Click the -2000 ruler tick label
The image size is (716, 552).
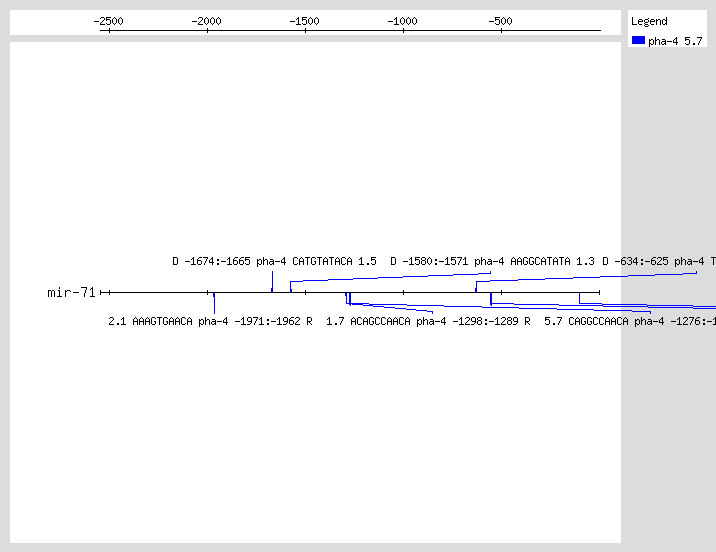[x=206, y=21]
